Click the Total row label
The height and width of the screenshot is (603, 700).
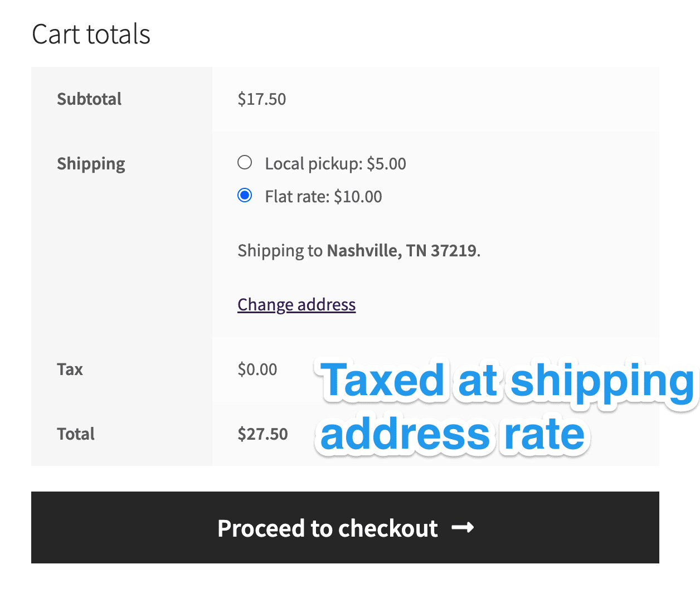76,434
